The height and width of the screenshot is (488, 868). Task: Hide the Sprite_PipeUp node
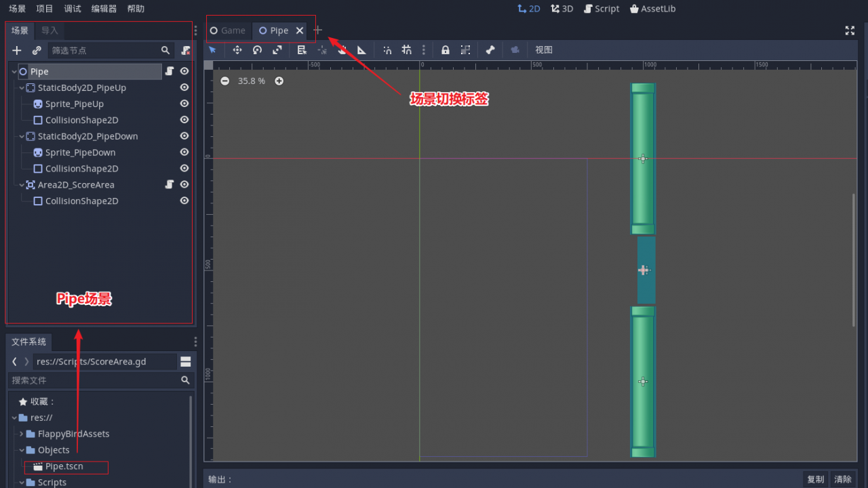click(x=184, y=104)
